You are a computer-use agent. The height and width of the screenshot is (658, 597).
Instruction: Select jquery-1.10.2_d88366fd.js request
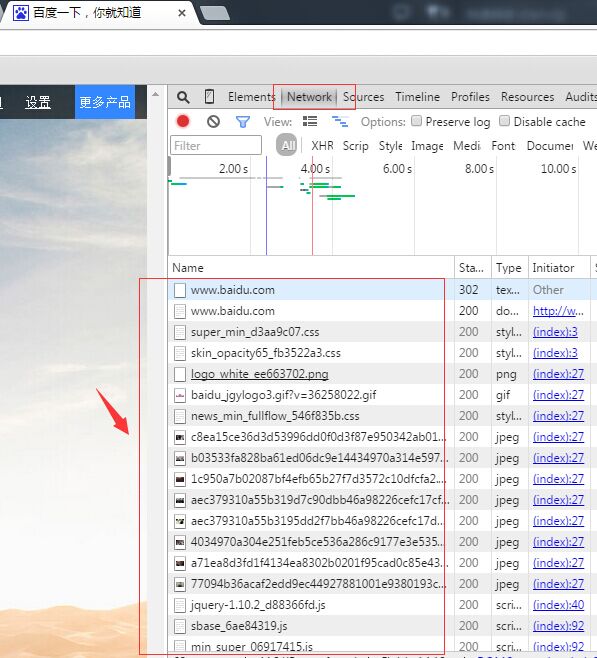pos(382,605)
